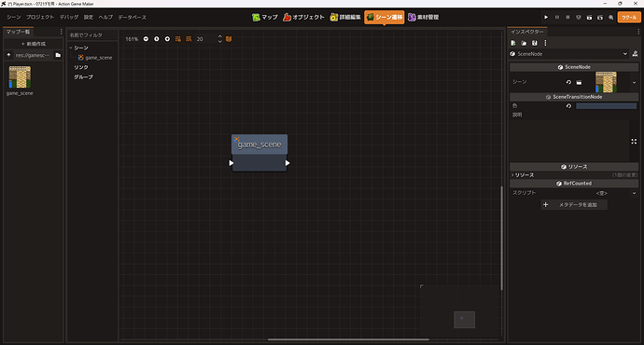Click the load resource folder icon in the inspector

pyautogui.click(x=524, y=43)
